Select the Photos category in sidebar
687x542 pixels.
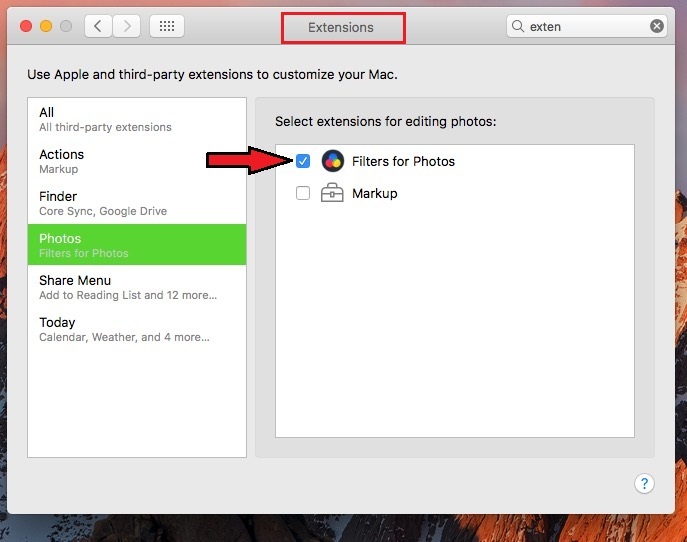(137, 245)
